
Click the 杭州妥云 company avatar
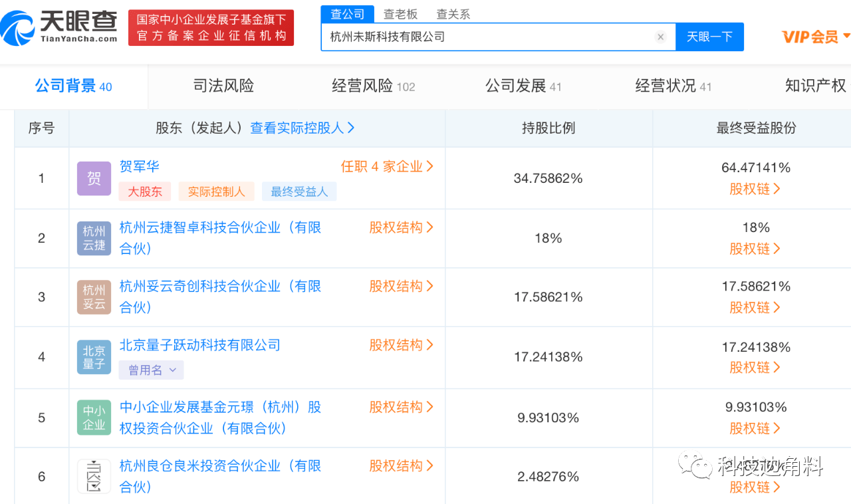pyautogui.click(x=94, y=297)
